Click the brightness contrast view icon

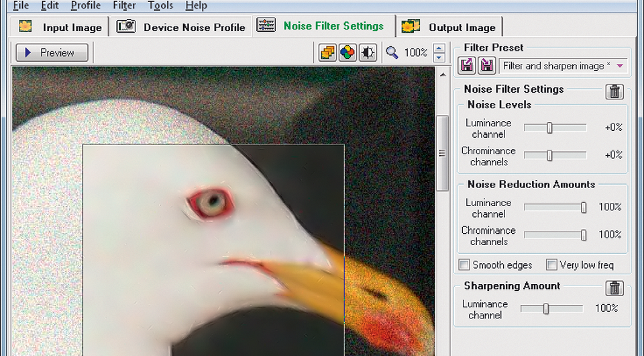tap(368, 52)
